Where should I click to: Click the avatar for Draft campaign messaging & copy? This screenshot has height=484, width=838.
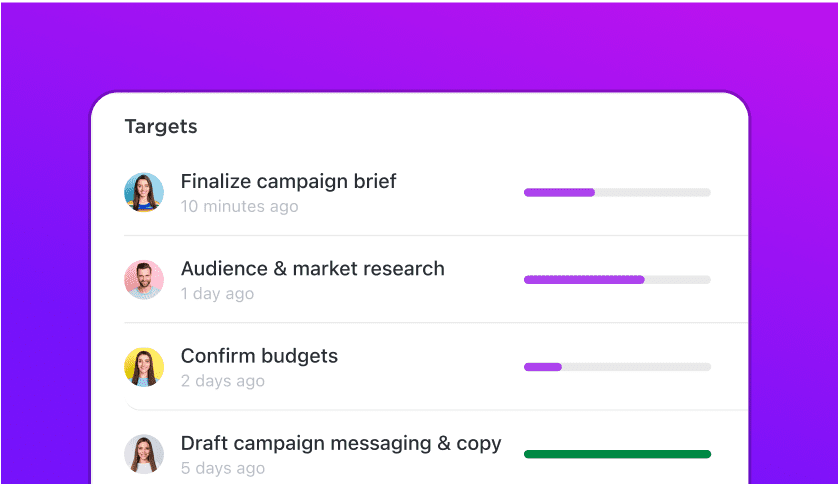click(144, 454)
